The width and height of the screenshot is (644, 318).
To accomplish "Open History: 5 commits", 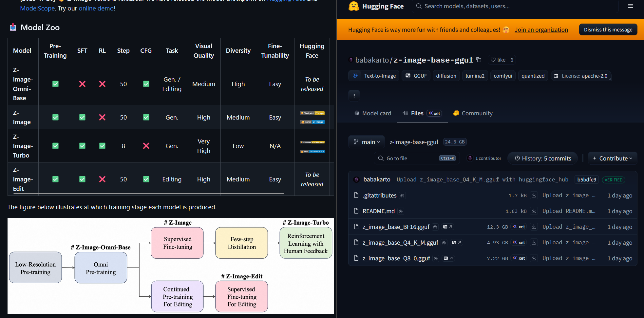I will (543, 158).
